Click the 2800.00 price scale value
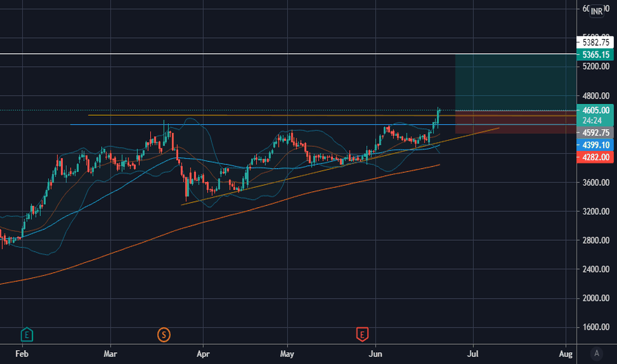This screenshot has width=617, height=364. click(x=596, y=240)
